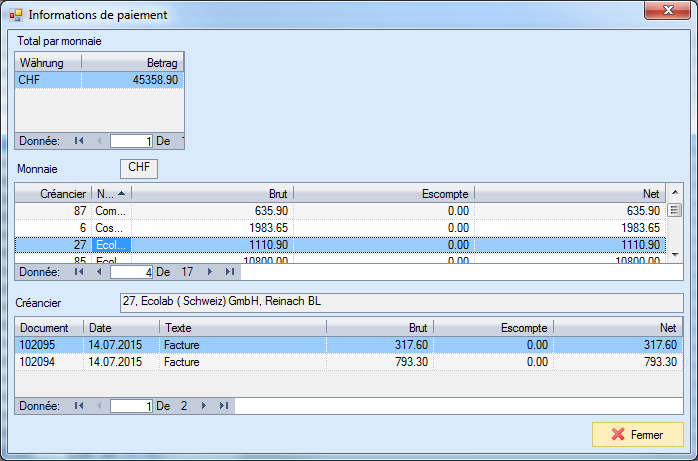Jump to first creditor record in middle navigator
The height and width of the screenshot is (461, 698).
(x=78, y=271)
